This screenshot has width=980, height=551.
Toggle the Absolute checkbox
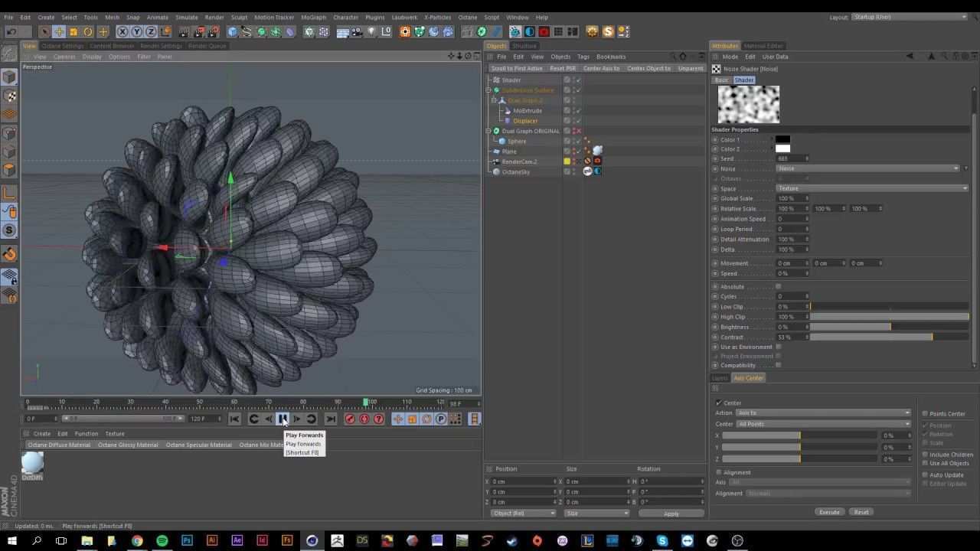[778, 287]
